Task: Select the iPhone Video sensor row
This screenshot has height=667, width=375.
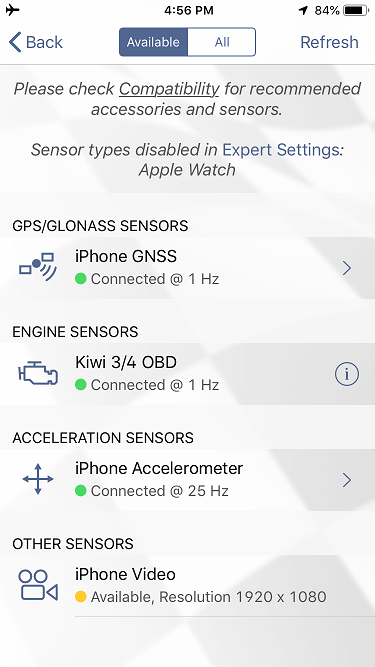Action: tap(188, 586)
